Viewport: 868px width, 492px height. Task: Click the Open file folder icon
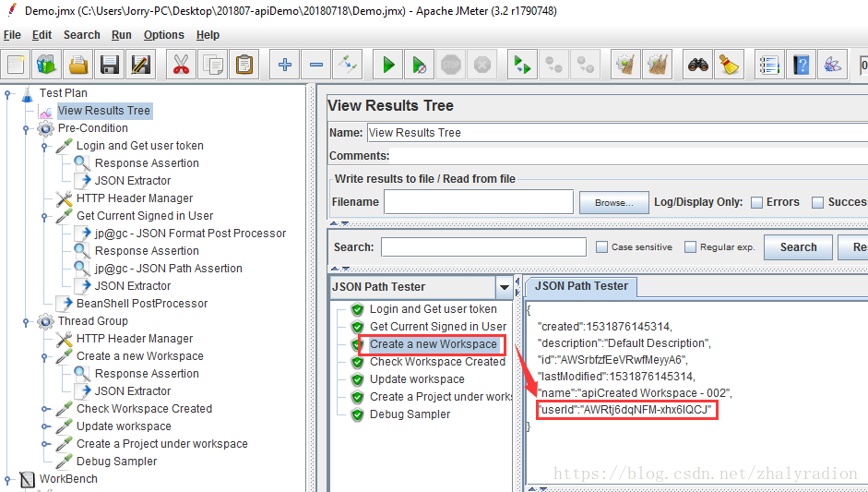pos(78,65)
